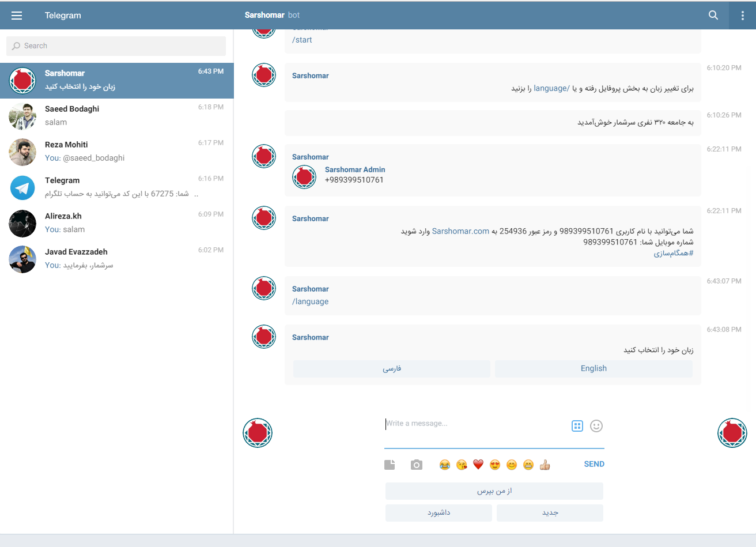Click the header search magnifier icon

(713, 15)
